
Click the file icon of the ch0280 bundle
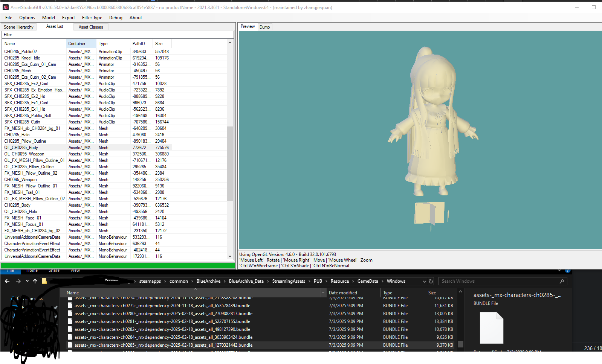(70, 314)
